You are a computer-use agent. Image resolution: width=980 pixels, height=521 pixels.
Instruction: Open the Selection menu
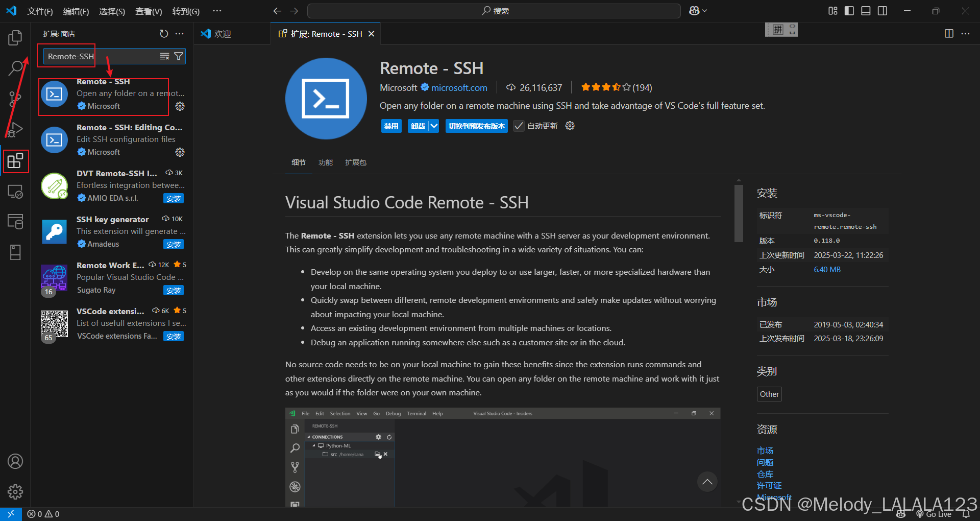coord(112,11)
